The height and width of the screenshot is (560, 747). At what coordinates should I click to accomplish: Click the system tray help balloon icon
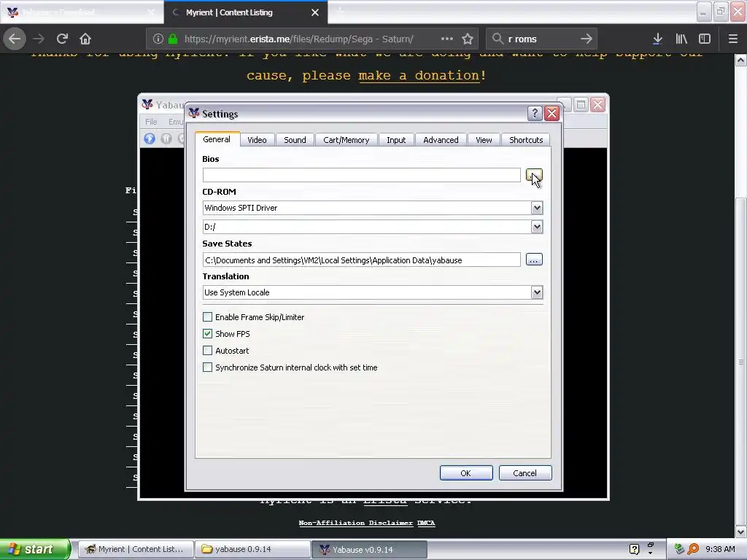pos(634,549)
